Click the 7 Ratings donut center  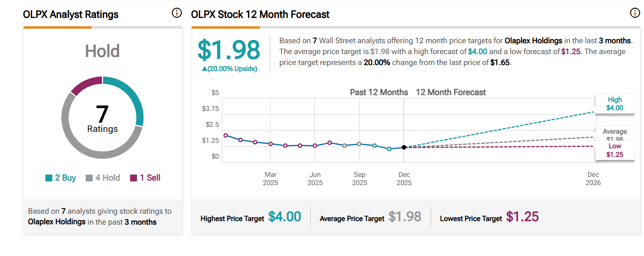pos(103,119)
